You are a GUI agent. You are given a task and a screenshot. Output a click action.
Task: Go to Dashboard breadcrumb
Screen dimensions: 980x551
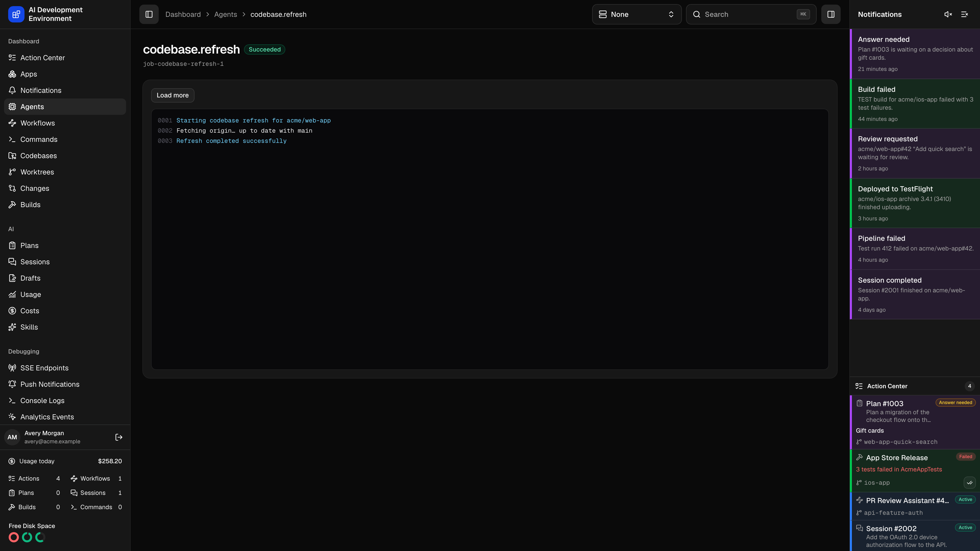click(183, 15)
